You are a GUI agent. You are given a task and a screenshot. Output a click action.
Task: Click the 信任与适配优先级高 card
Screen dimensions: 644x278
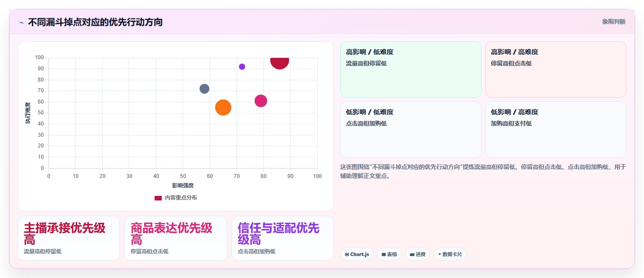[283, 238]
